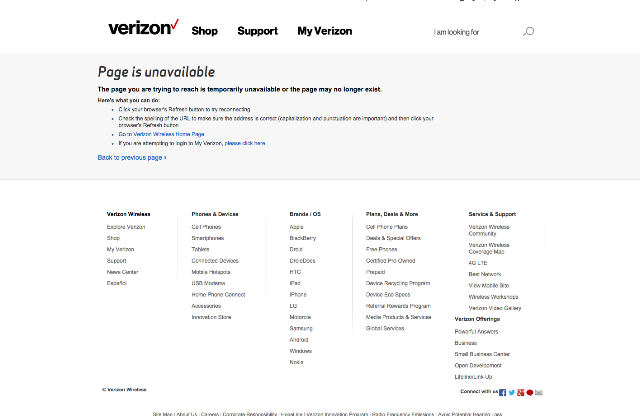
Task: Switch to Español
Action: tap(117, 283)
